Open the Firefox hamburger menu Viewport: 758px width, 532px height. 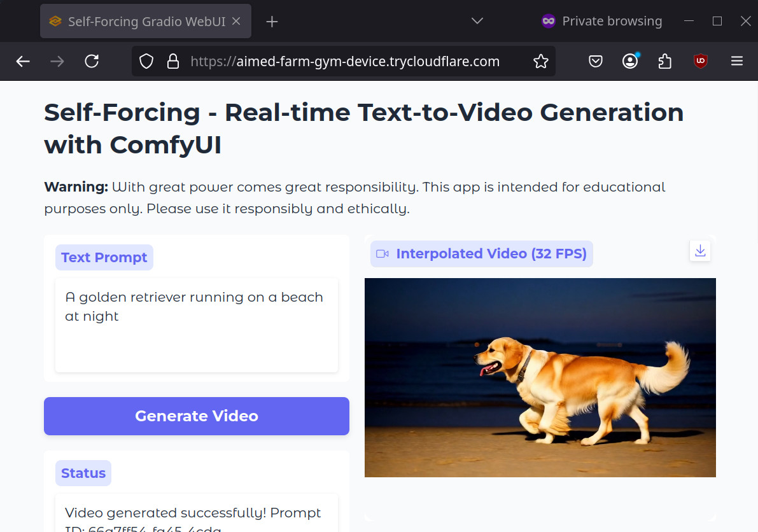point(737,61)
